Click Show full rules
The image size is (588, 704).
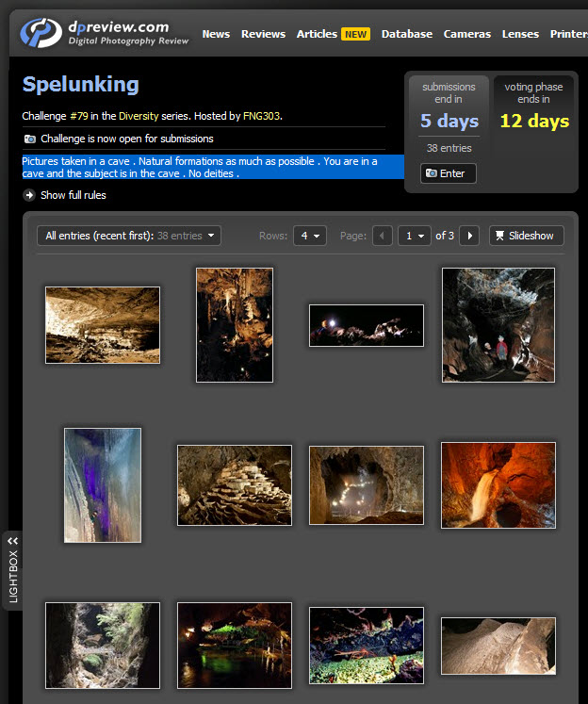[73, 195]
